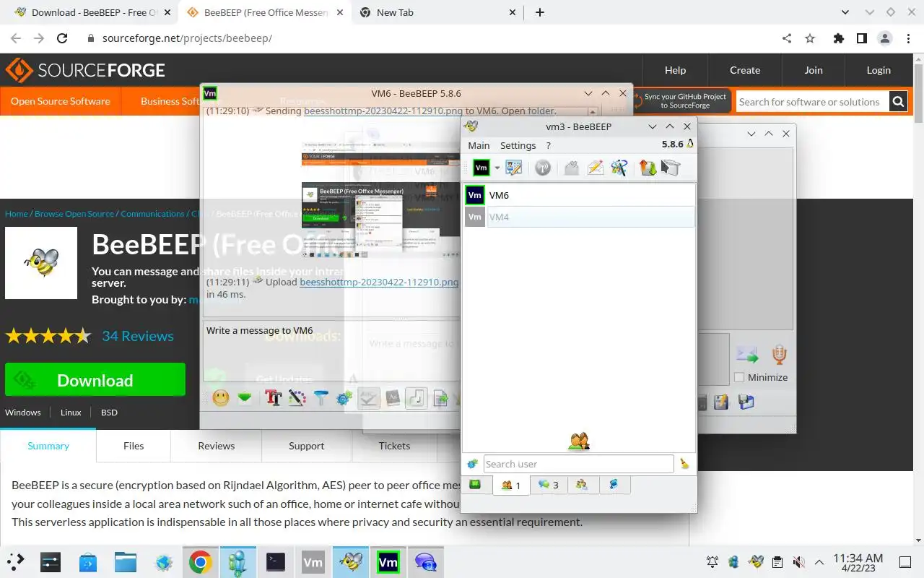Open the Settings menu in vm3 BeeBEEP

pos(518,145)
